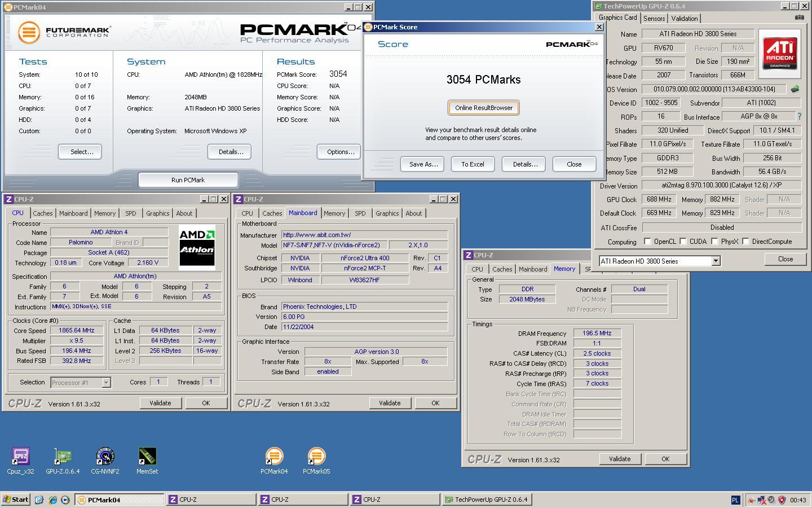
Task: Click the ATI Radeon logo in GPU-Z
Action: tap(780, 54)
